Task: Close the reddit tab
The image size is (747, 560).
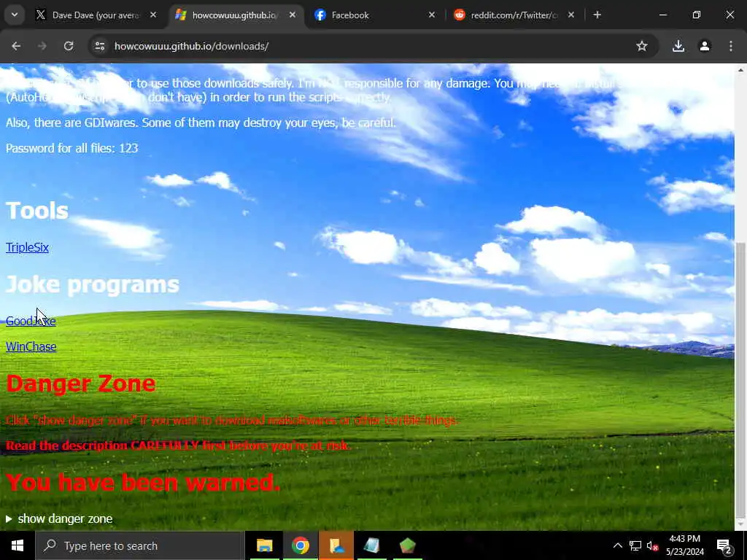Action: 571,15
